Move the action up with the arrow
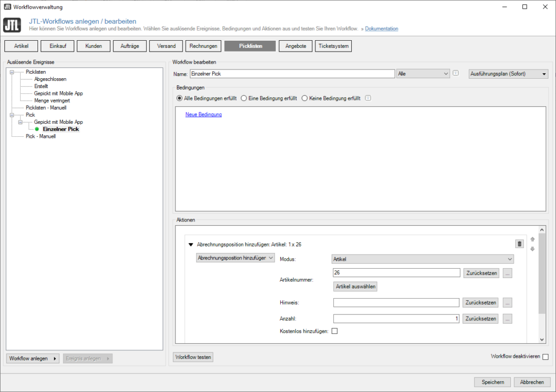556x392 pixels. tap(532, 239)
